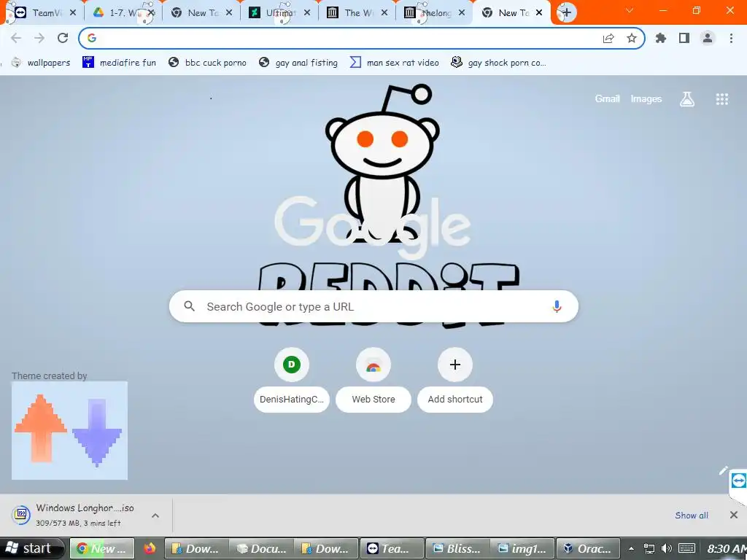Switch to Chrome New... taskbar button
Screen dimensions: 747x560
(102, 548)
